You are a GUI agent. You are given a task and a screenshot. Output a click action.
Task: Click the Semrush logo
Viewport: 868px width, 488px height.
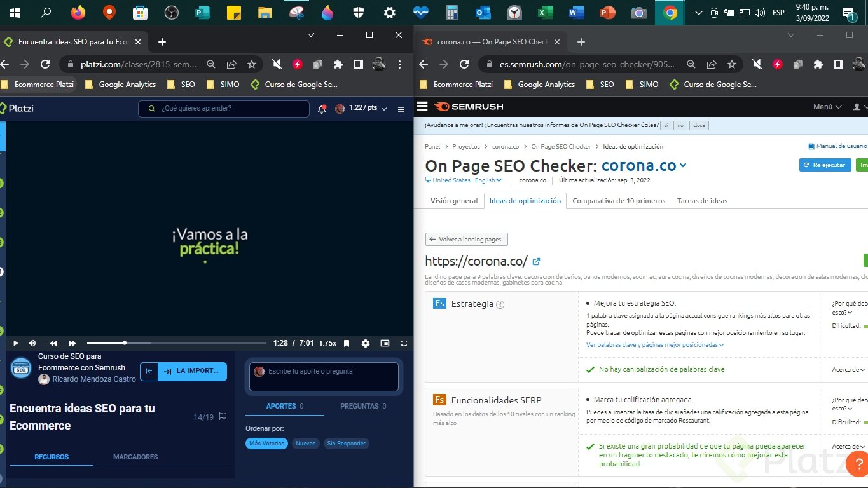[469, 107]
